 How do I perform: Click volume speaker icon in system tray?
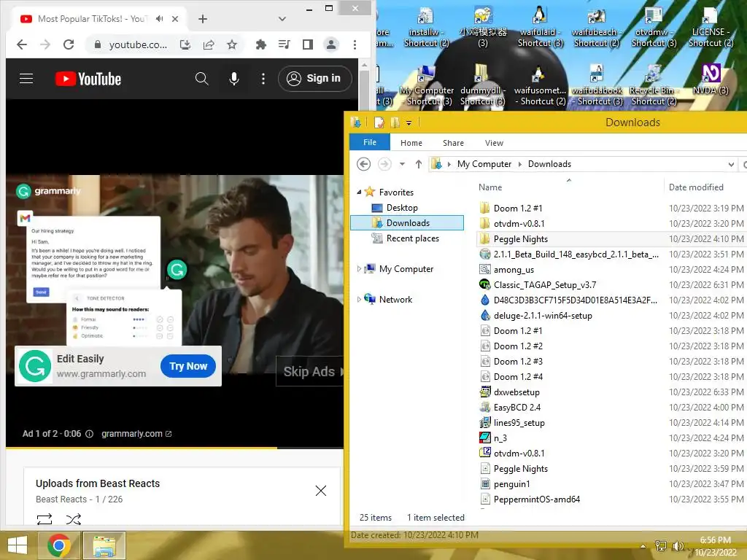[x=678, y=545]
